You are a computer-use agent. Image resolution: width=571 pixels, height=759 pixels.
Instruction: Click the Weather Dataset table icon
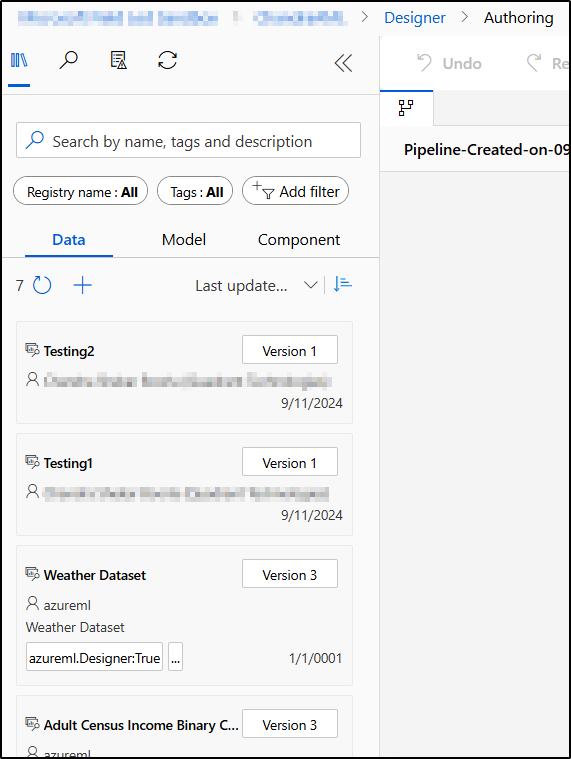tap(32, 574)
